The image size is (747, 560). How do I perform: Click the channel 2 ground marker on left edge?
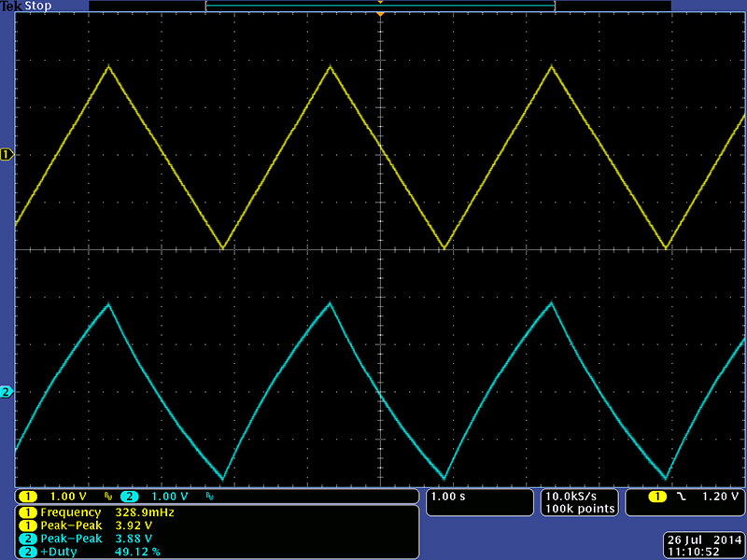7,392
